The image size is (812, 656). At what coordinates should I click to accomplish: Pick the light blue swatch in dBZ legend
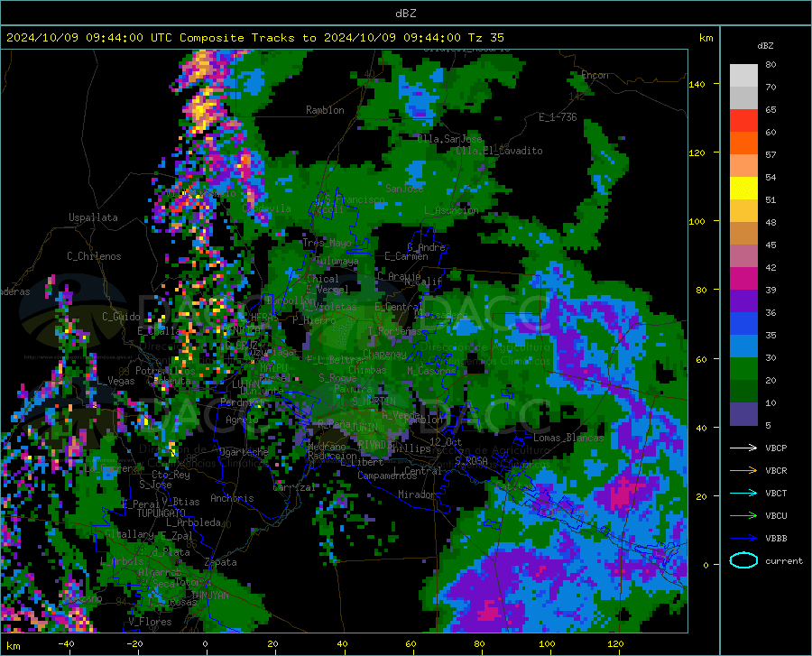743,346
